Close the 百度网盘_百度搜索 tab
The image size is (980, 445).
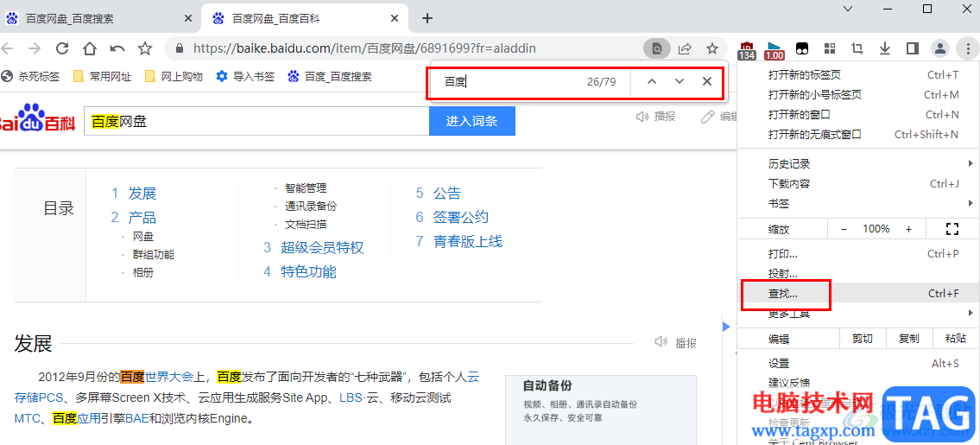(x=188, y=19)
